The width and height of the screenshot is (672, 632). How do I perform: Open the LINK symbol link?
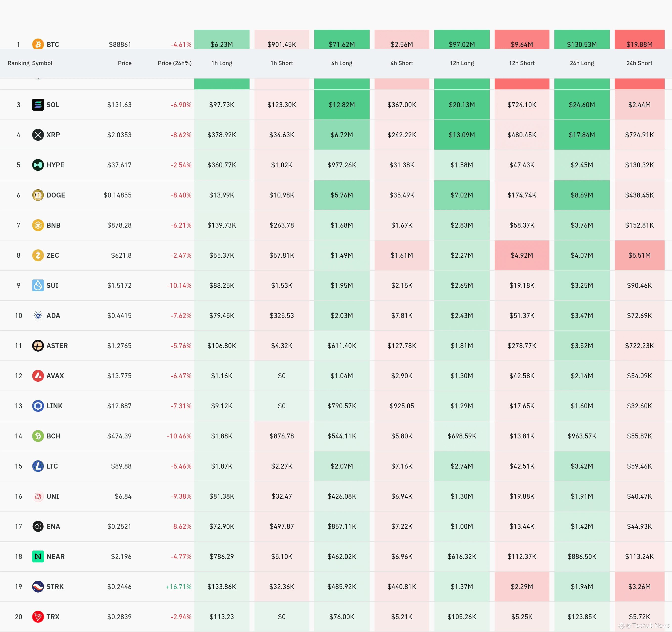click(54, 406)
